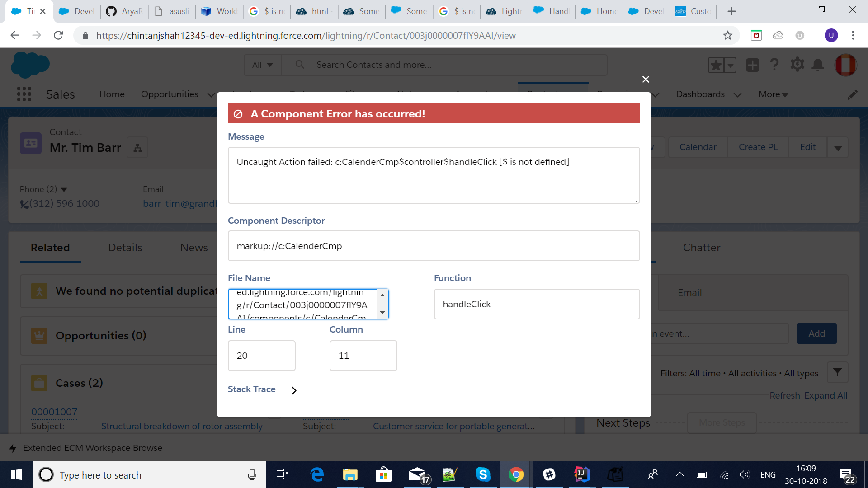Image resolution: width=868 pixels, height=488 pixels.
Task: Open case 00001007 link
Action: tap(54, 412)
